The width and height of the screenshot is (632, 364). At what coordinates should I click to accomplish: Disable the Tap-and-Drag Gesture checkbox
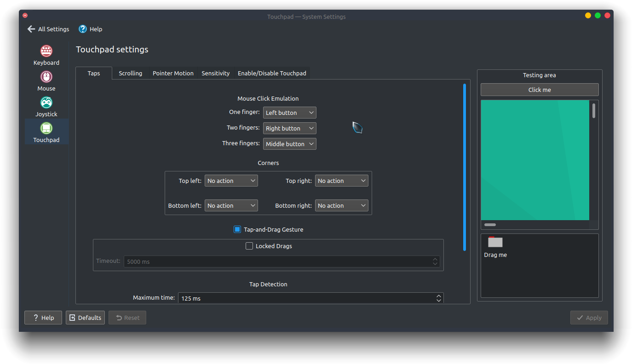click(x=237, y=229)
